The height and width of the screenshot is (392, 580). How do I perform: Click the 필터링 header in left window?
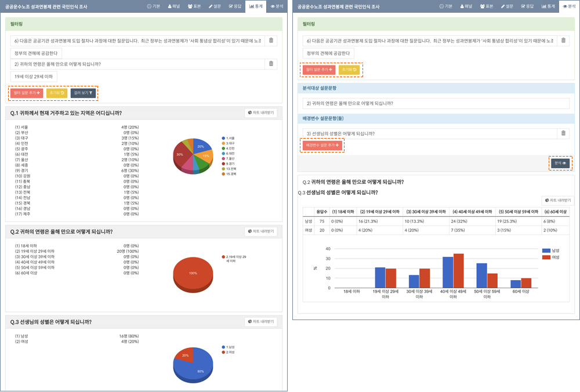(143, 24)
